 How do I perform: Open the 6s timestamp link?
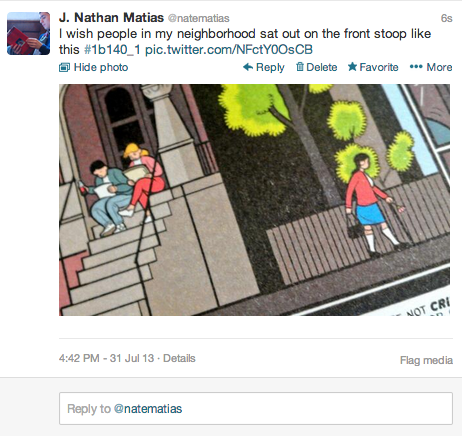point(446,18)
